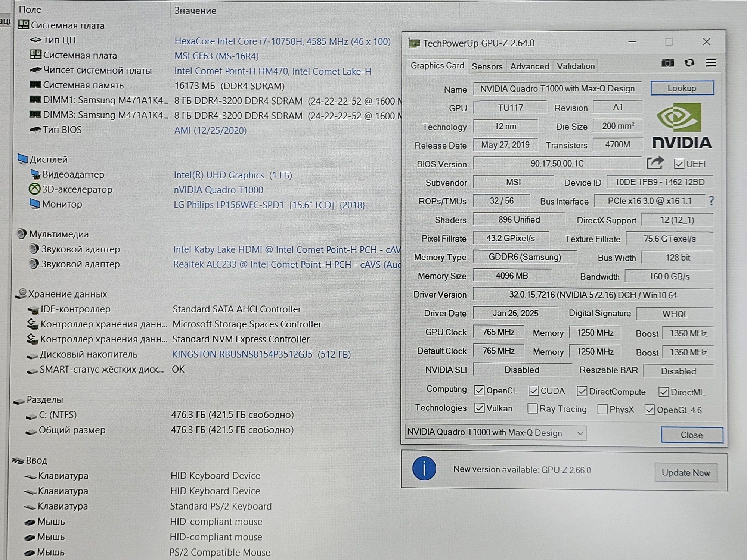Click the Driver Version field
Image resolution: width=747 pixels, height=560 pixels.
click(x=593, y=295)
